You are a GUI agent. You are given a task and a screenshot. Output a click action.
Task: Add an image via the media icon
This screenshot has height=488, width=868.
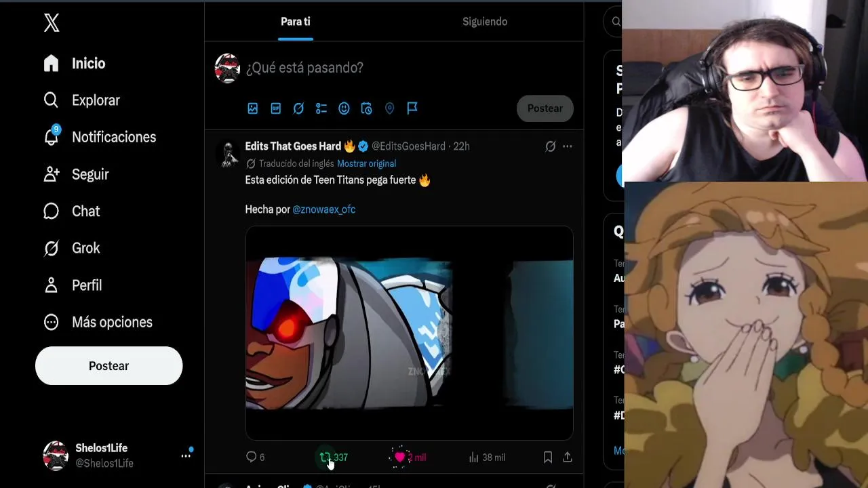click(253, 108)
